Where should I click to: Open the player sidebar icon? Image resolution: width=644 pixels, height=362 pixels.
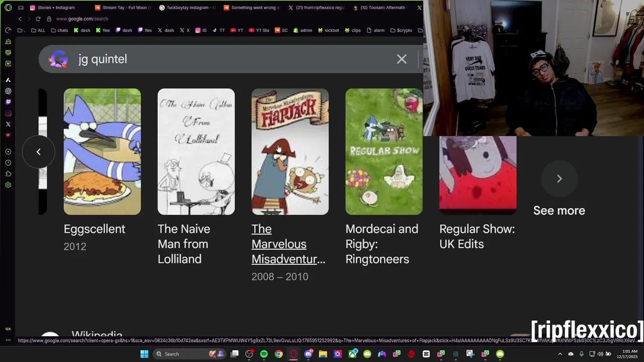click(8, 152)
